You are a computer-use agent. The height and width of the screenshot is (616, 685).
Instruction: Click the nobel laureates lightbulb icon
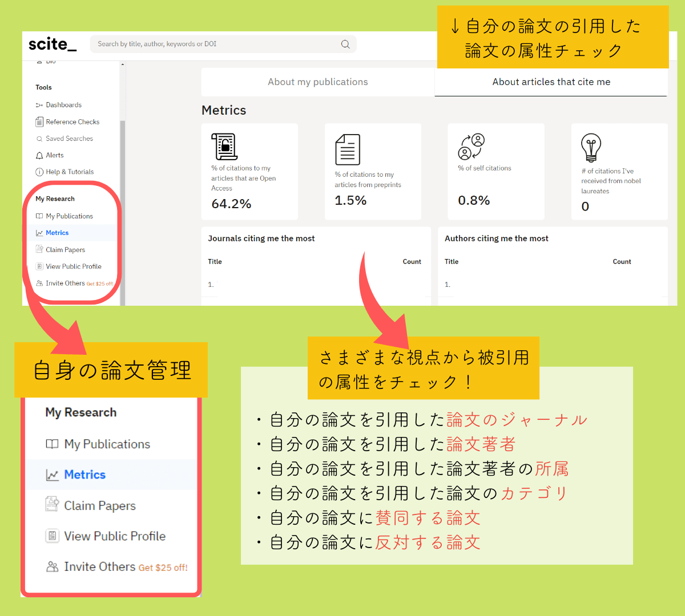click(x=591, y=148)
